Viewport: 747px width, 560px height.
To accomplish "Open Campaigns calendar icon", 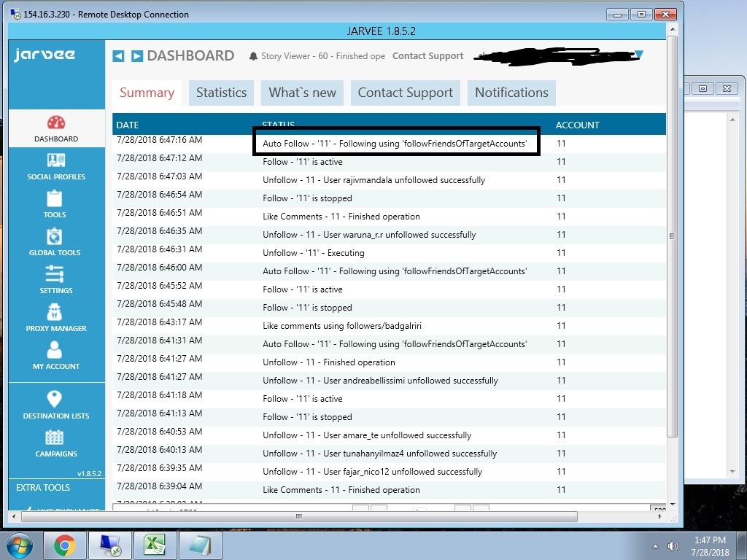I will (54, 437).
